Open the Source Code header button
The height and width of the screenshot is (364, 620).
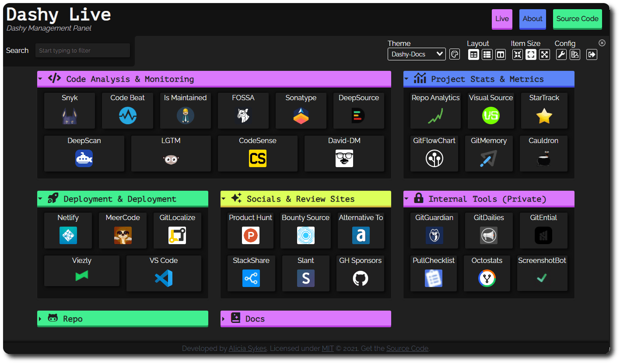577,19
